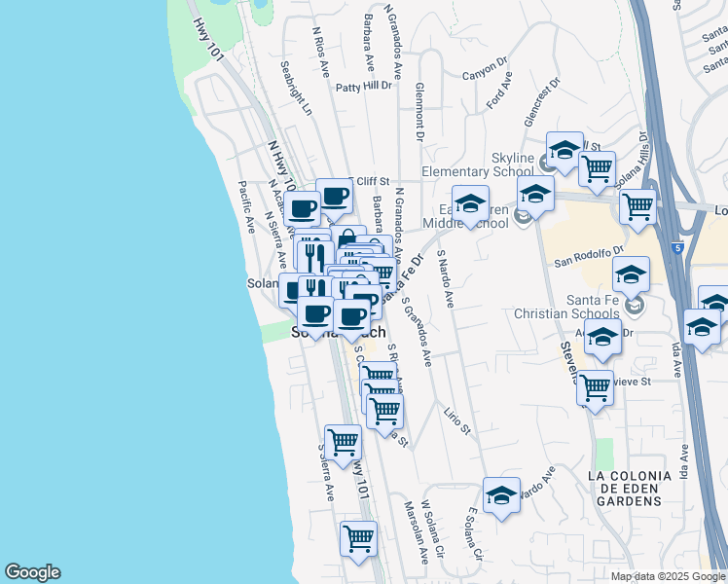Click the Marsolan Ave street label

[416, 533]
